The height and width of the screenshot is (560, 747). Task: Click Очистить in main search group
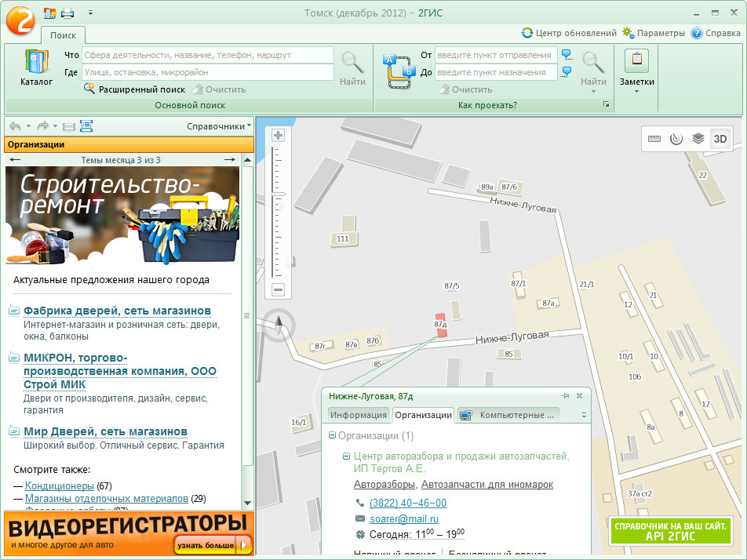(x=219, y=89)
